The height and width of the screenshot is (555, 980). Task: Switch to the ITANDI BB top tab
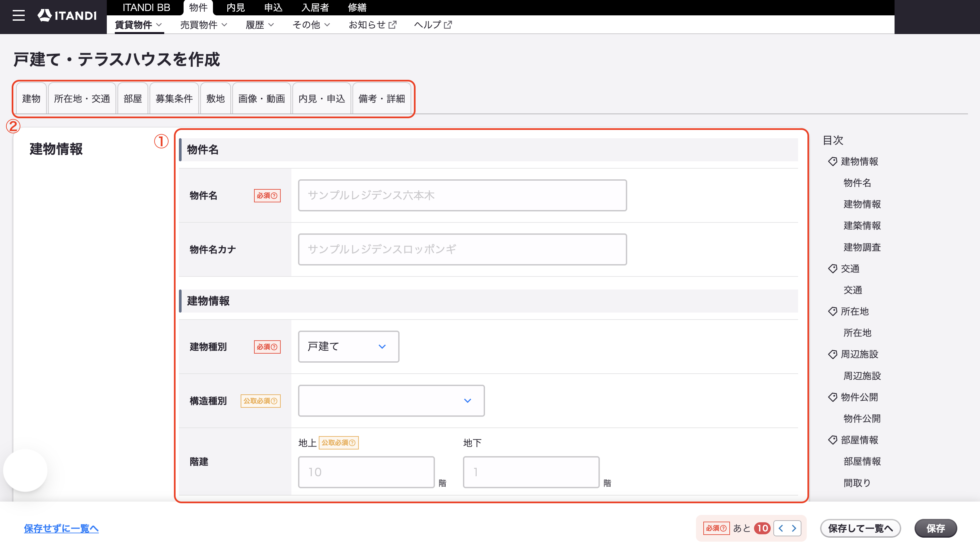[146, 8]
